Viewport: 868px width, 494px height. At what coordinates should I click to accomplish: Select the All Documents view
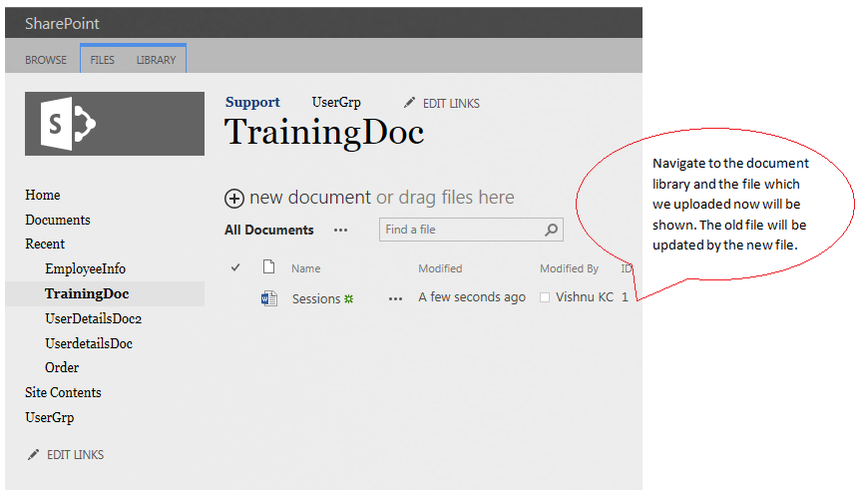tap(269, 230)
